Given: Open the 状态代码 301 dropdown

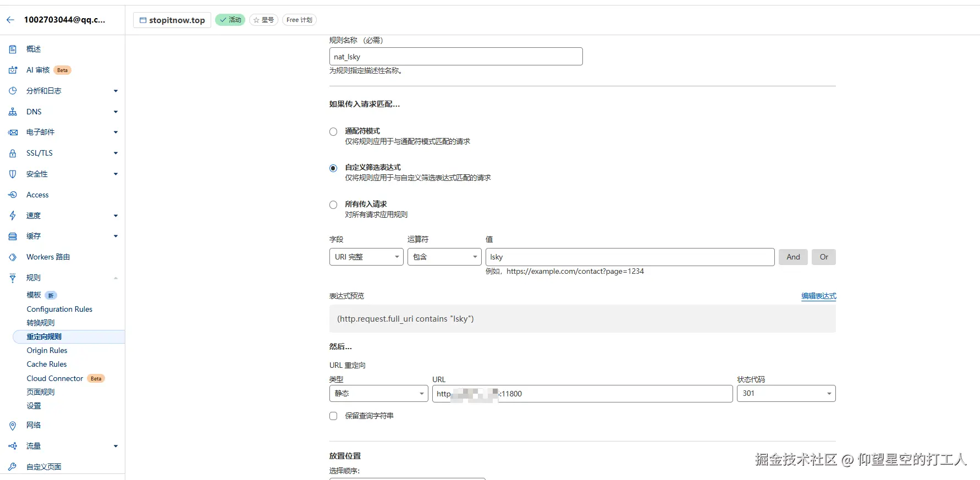Looking at the screenshot, I should tap(786, 393).
